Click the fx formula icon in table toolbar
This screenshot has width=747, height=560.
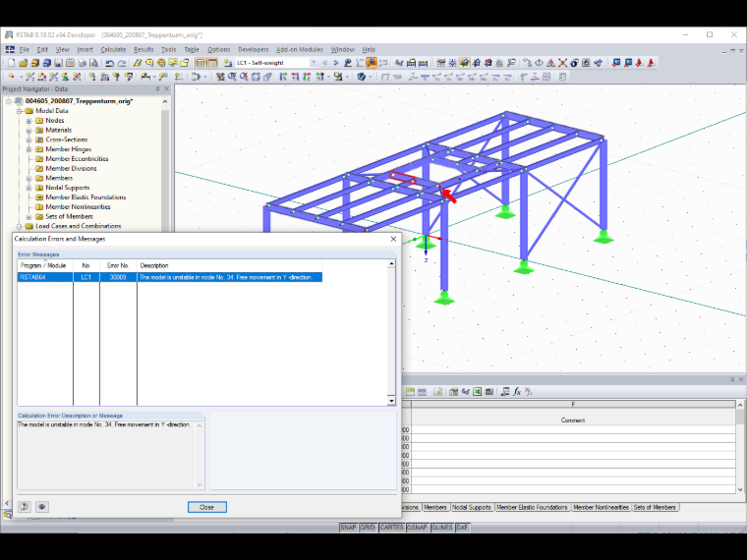[517, 391]
